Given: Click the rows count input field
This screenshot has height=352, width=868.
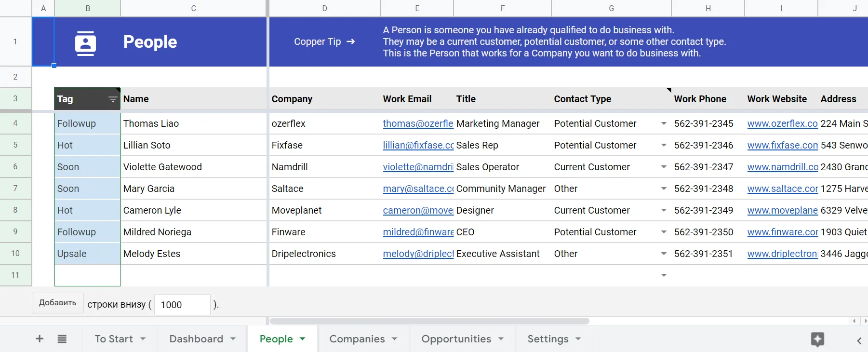Looking at the screenshot, I should [182, 305].
